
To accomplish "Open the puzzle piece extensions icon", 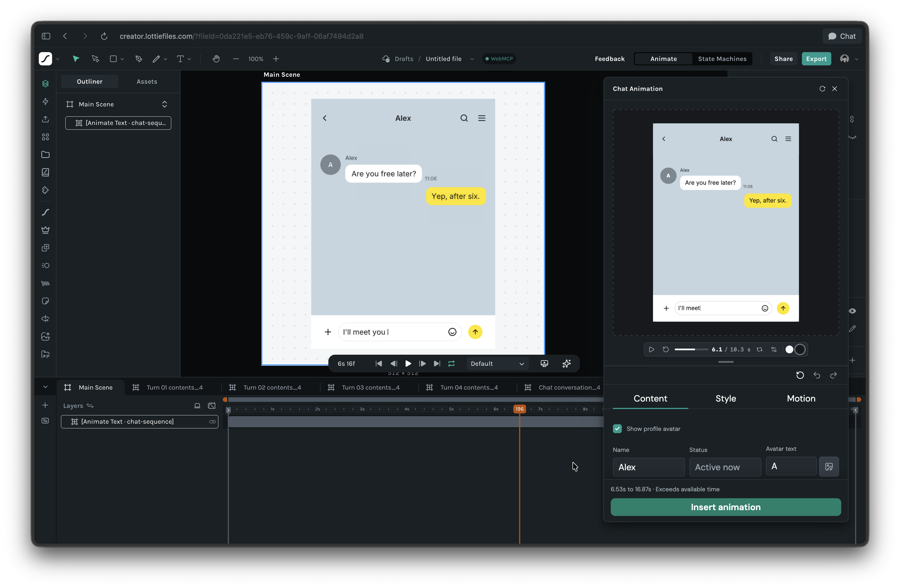I will 45,190.
